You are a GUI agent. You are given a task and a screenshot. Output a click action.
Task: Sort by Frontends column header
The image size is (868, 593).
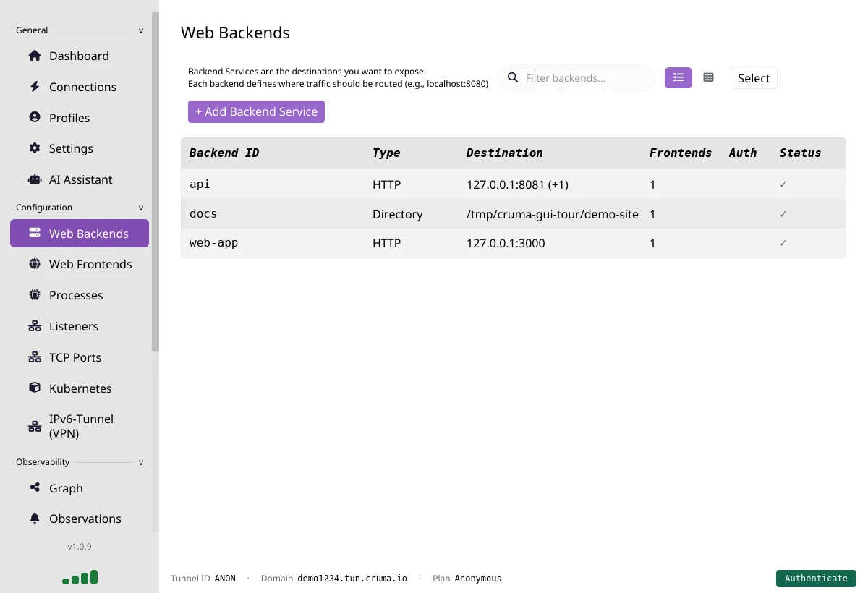click(681, 153)
